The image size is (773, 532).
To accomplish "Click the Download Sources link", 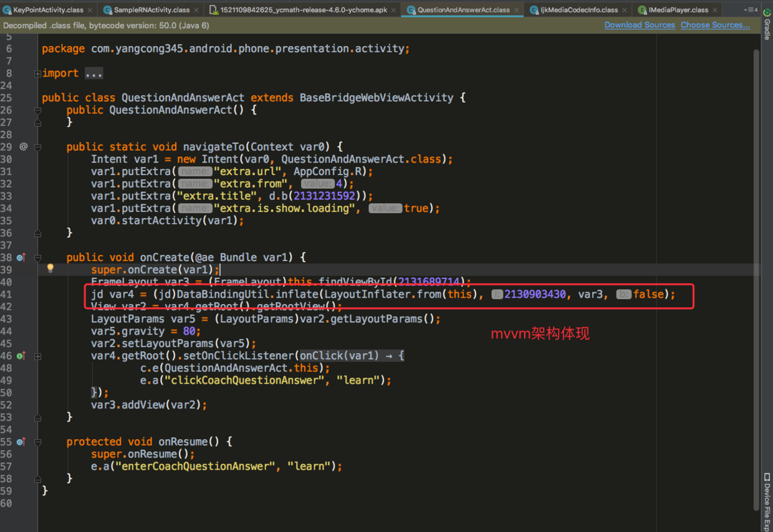I will point(640,25).
